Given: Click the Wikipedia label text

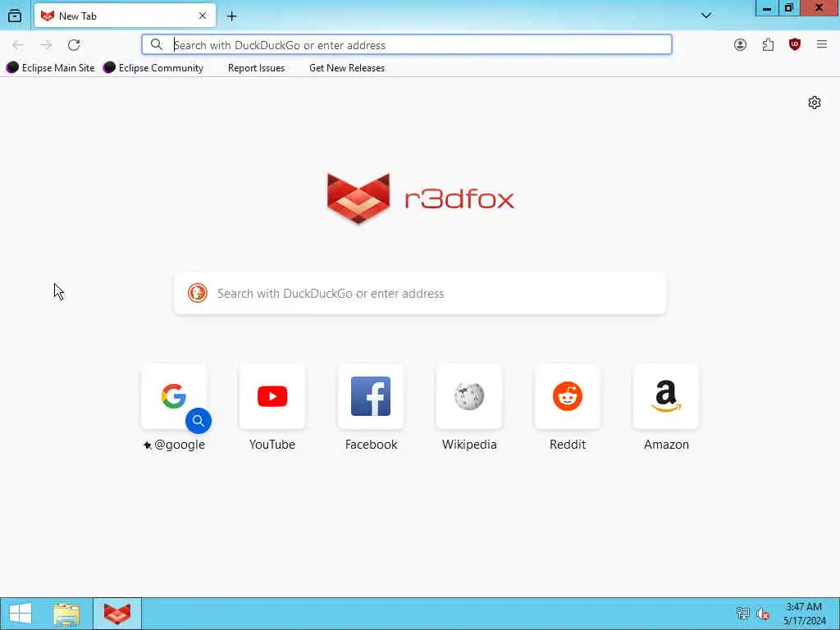Looking at the screenshot, I should click(x=469, y=444).
